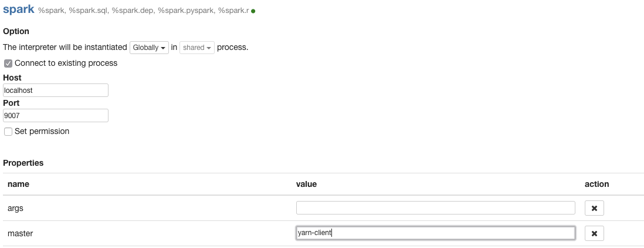Remove the args property row

(x=594, y=208)
